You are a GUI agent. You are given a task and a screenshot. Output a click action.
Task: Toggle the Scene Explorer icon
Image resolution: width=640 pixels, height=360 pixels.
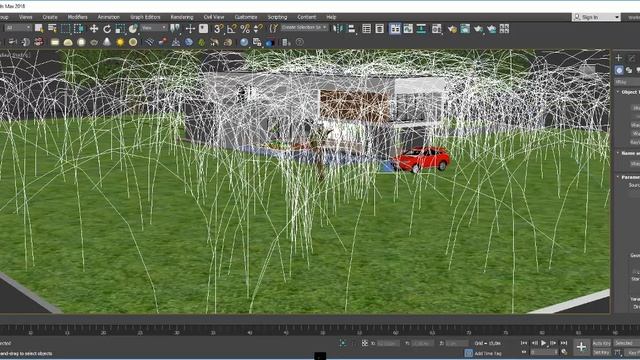367,29
